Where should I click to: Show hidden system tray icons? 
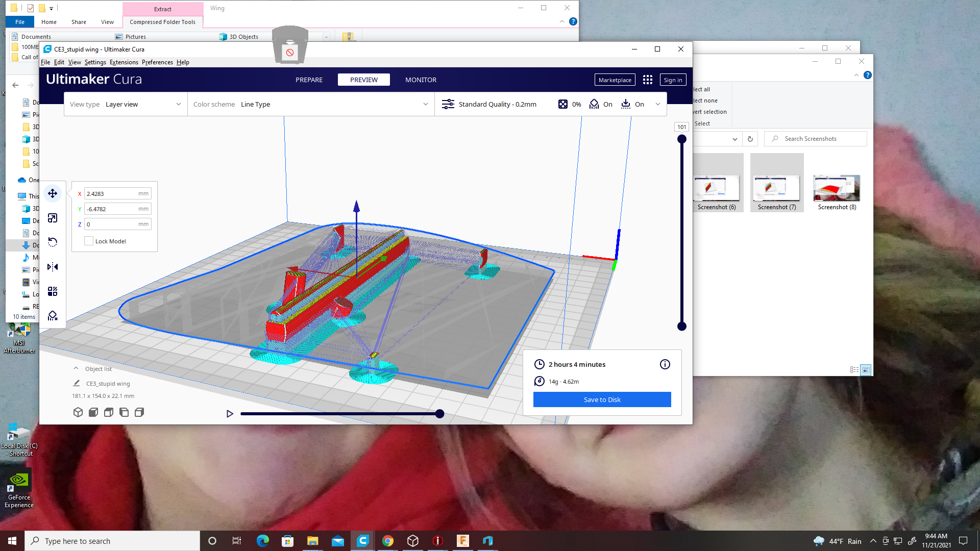click(873, 541)
